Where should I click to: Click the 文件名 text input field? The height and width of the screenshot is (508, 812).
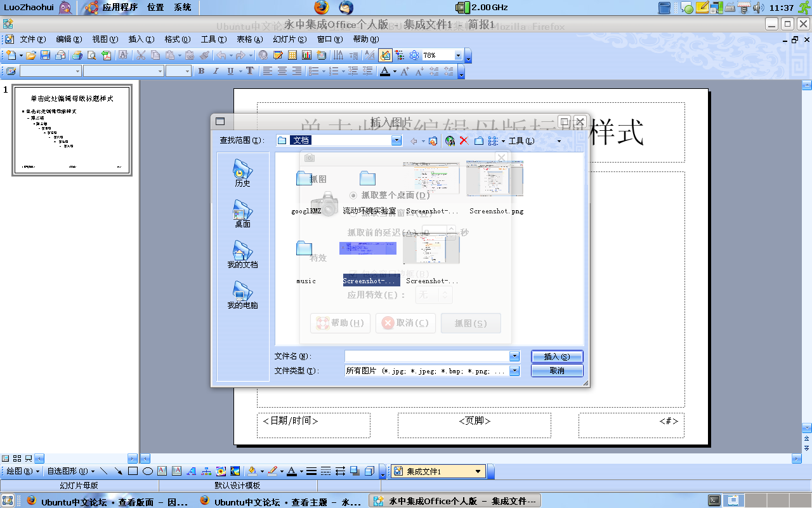click(427, 357)
